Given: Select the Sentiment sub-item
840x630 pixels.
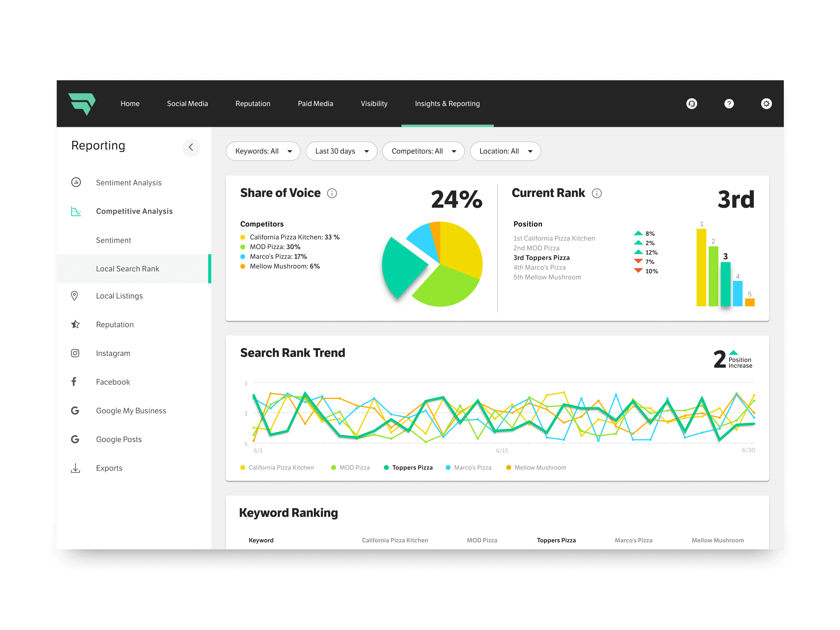Looking at the screenshot, I should point(114,240).
